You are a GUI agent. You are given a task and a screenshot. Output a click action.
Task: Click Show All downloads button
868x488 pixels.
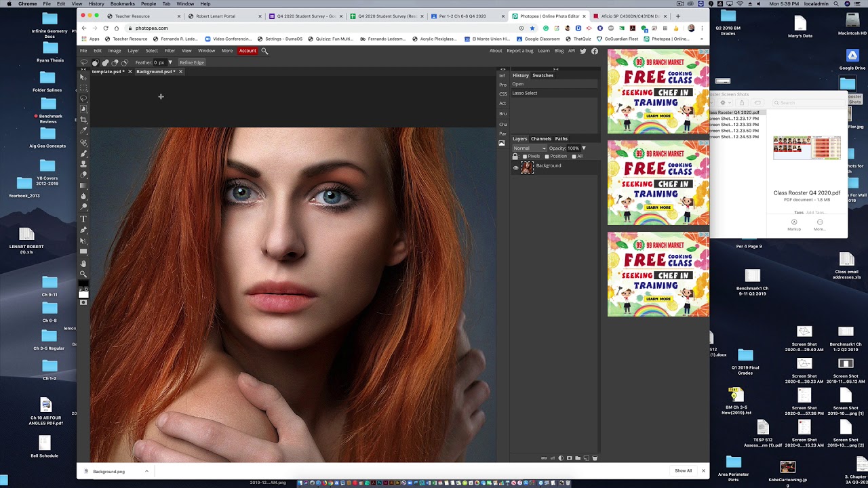[x=684, y=471]
